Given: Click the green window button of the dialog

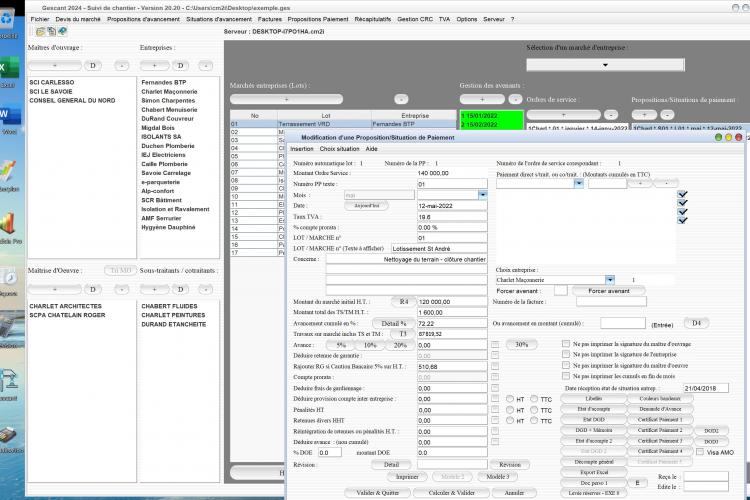Looking at the screenshot, I should [718, 137].
